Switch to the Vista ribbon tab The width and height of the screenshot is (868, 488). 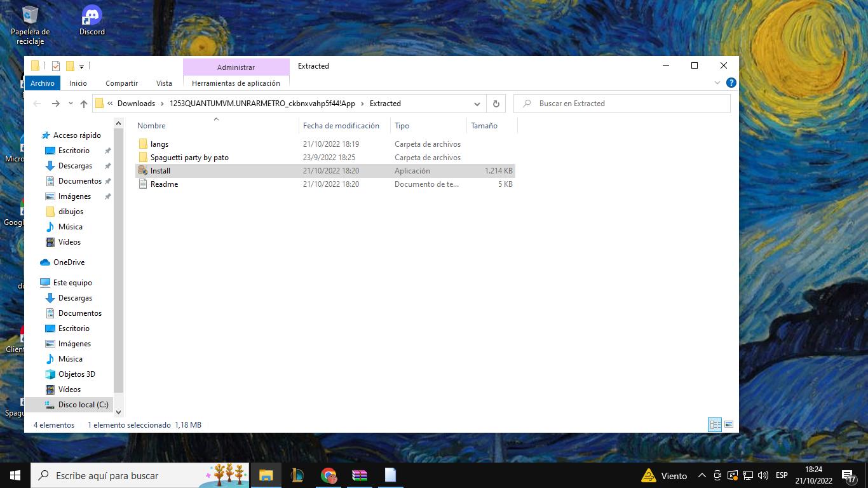(x=164, y=83)
